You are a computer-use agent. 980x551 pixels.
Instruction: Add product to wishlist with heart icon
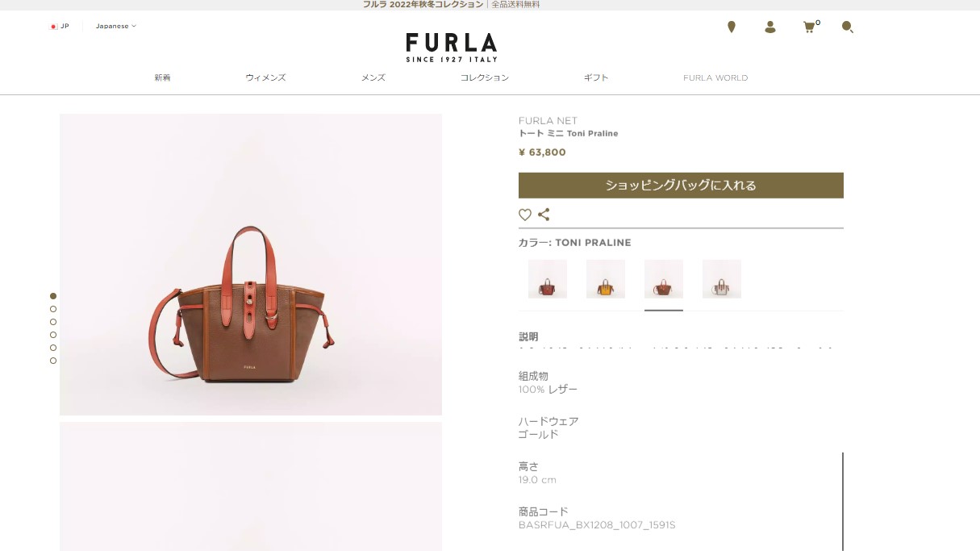pos(525,215)
